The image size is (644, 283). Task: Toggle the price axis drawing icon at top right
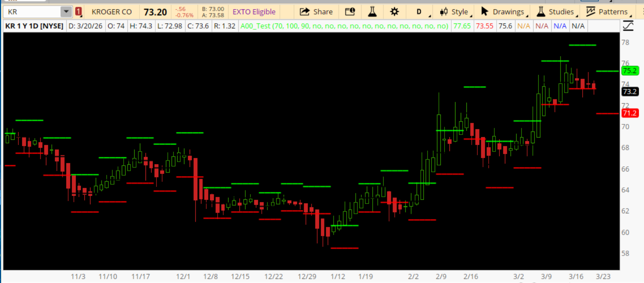628,26
